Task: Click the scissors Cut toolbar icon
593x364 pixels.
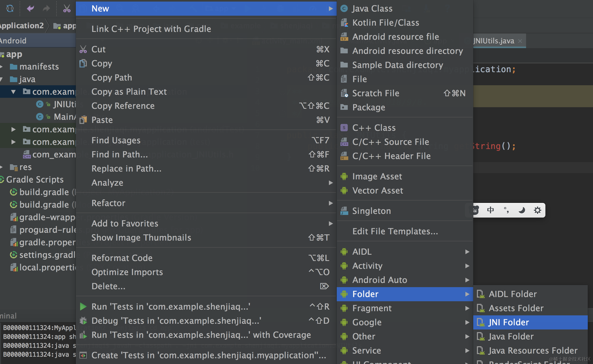Action: coord(67,9)
